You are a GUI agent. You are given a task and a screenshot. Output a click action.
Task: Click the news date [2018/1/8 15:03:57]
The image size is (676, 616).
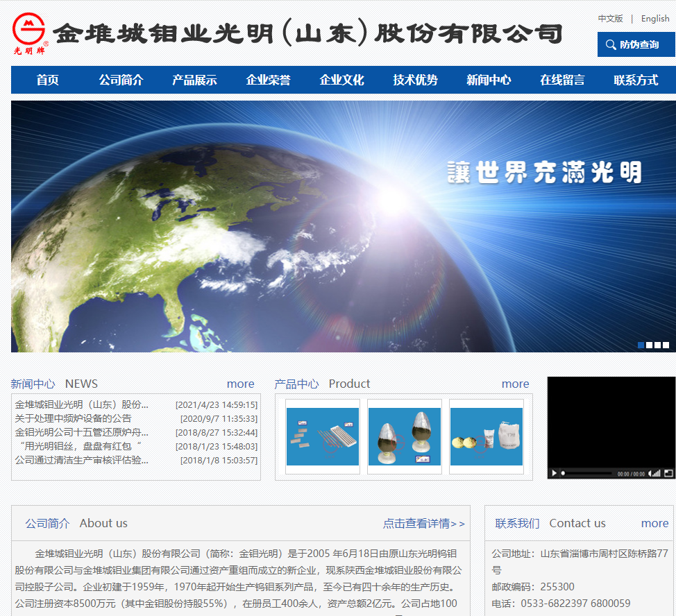pyautogui.click(x=219, y=460)
